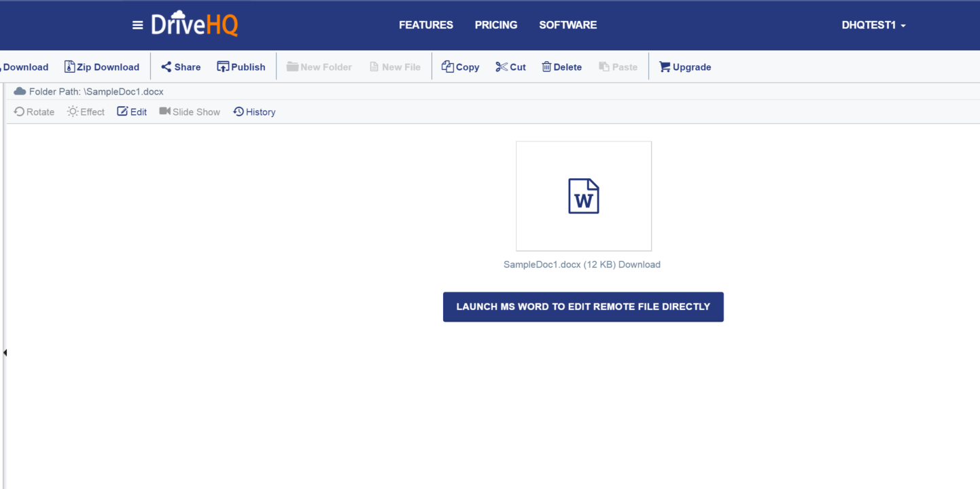
Task: Expand the collapsed left side panel arrow
Action: point(5,352)
